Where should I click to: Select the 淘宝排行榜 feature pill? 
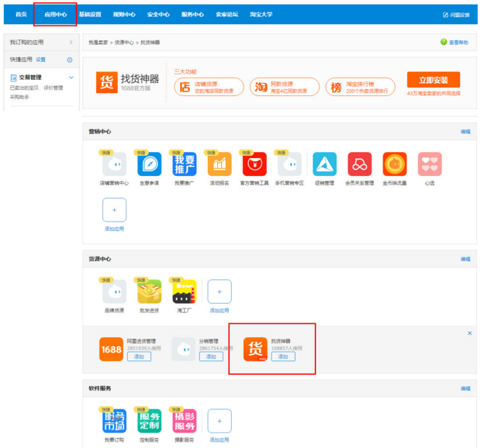click(360, 87)
